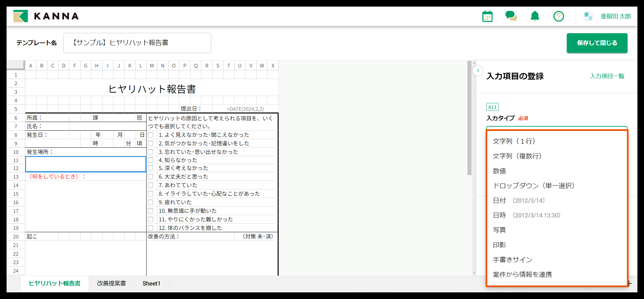
Task: Click 保存して閉じる button
Action: [x=597, y=43]
